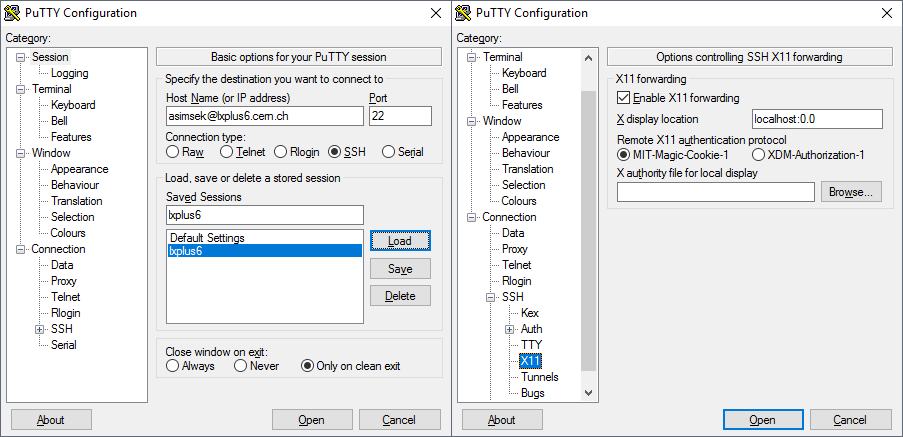The width and height of the screenshot is (903, 437).
Task: Select Raw connection type
Action: [x=172, y=152]
